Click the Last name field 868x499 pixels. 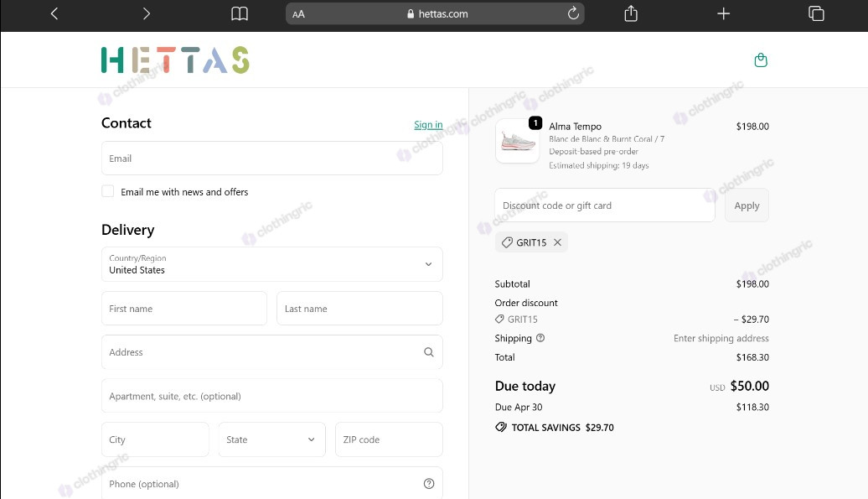coord(359,309)
